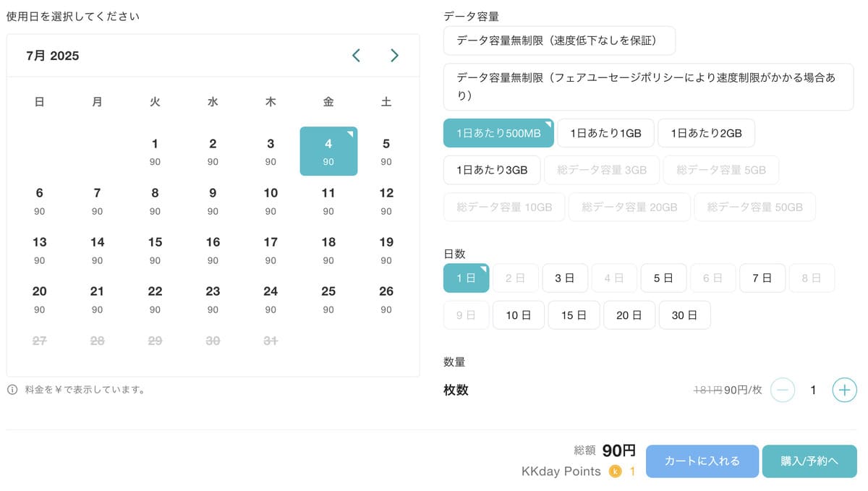Pick July 19 on the calendar
The image size is (868, 491).
point(386,249)
